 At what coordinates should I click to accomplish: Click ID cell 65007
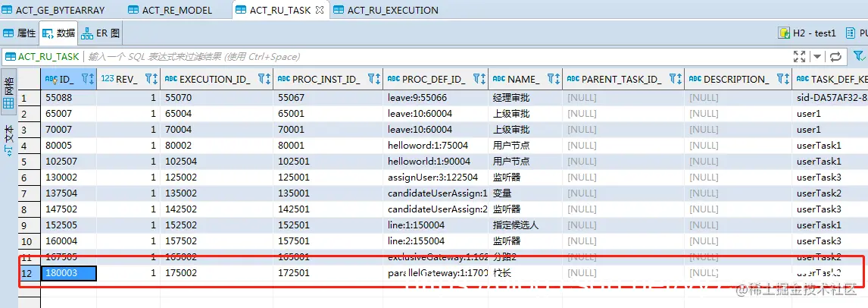tap(69, 114)
